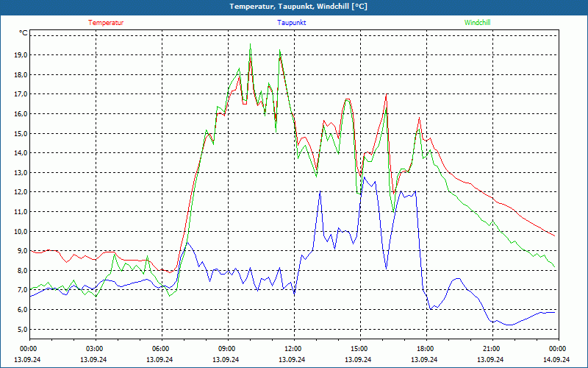The width and height of the screenshot is (588, 368).
Task: Click the 09:00 time axis label
Action: tap(228, 349)
